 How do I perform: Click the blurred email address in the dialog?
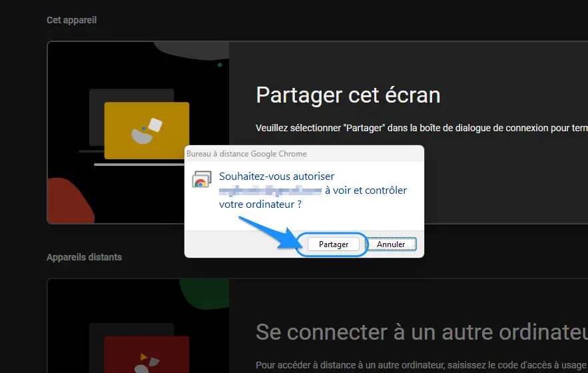click(x=270, y=190)
